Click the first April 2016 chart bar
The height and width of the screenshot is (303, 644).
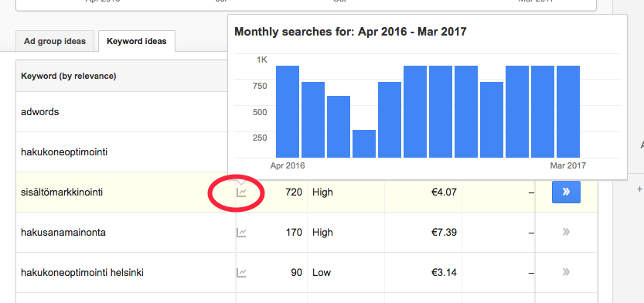(x=288, y=111)
